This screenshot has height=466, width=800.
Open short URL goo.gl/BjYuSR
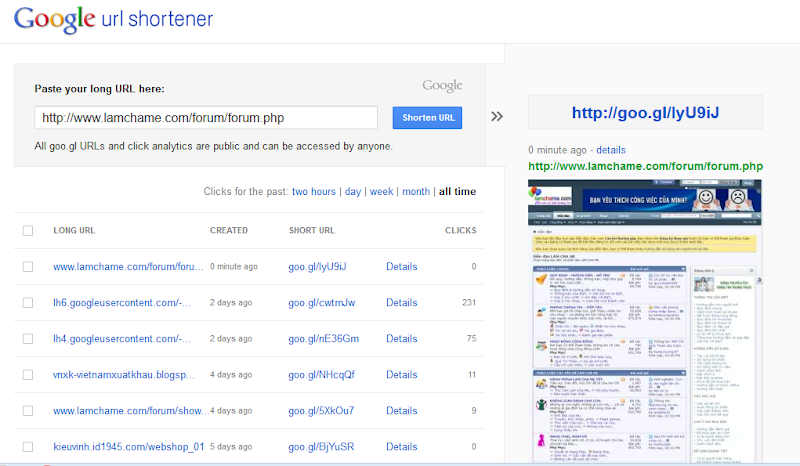(321, 447)
